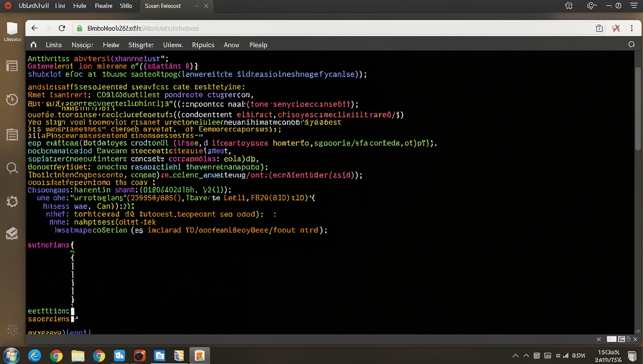Open the Stisgrte menu

point(141,45)
